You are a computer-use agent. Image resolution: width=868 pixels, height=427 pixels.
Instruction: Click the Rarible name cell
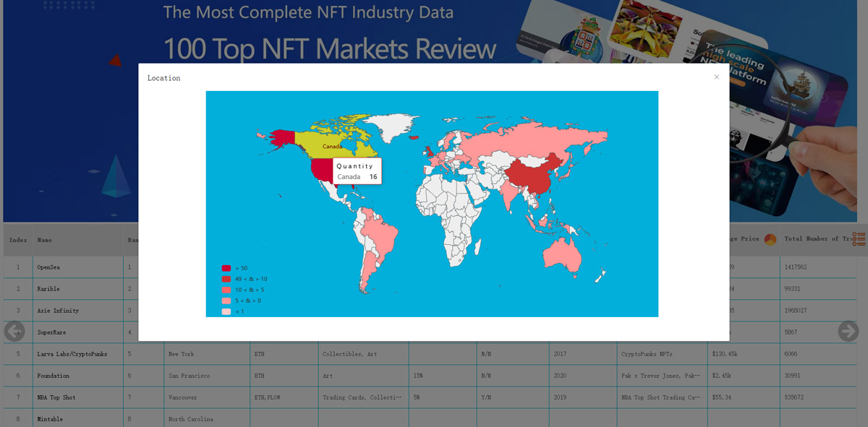[78, 289]
